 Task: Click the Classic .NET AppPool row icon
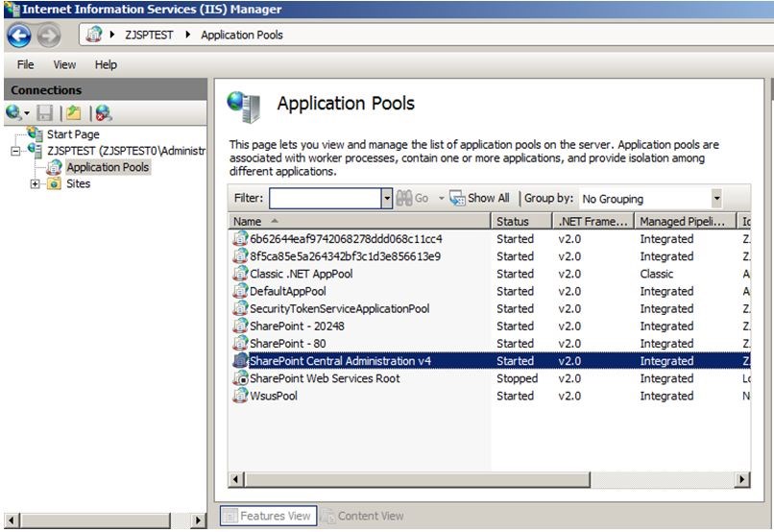[240, 274]
